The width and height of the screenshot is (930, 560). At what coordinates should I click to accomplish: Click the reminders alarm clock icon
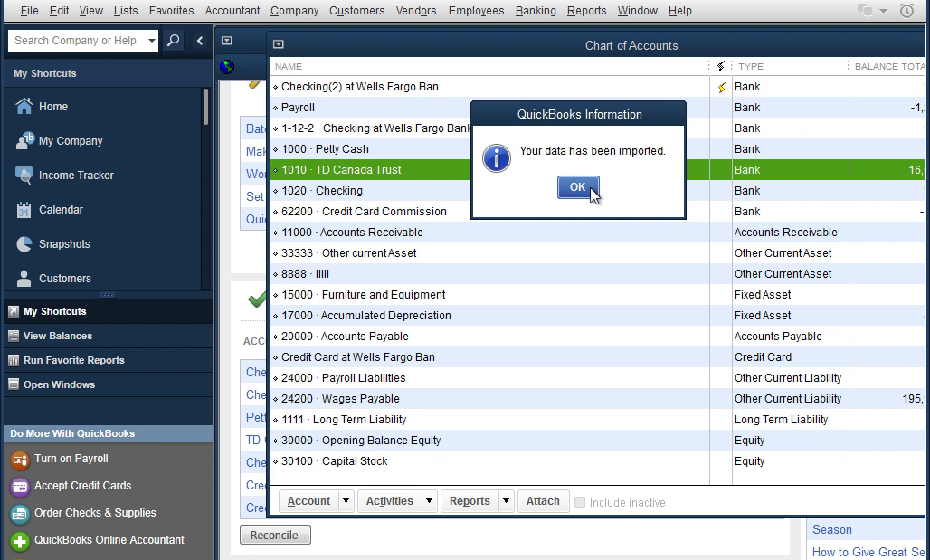(906, 11)
